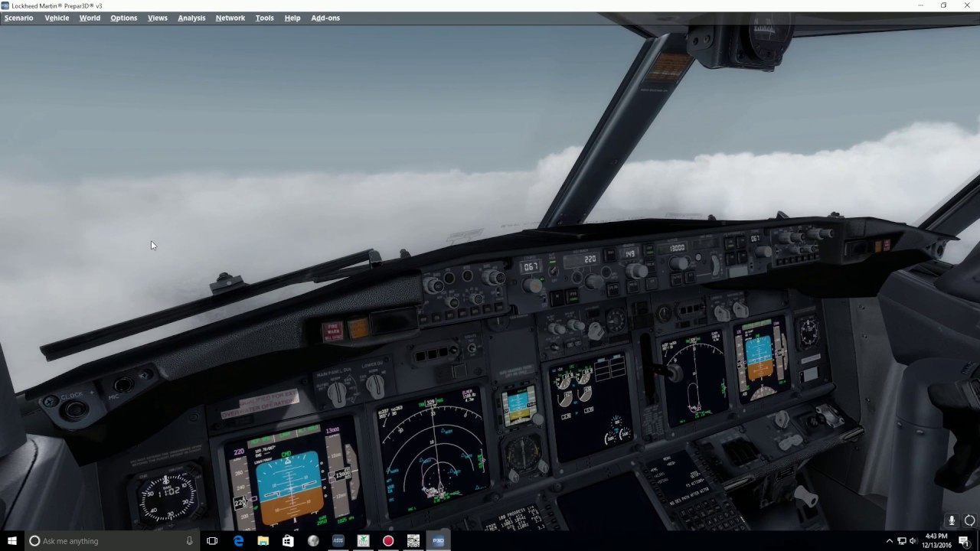
Task: Click the Cortana Ask me anything box
Action: point(112,541)
